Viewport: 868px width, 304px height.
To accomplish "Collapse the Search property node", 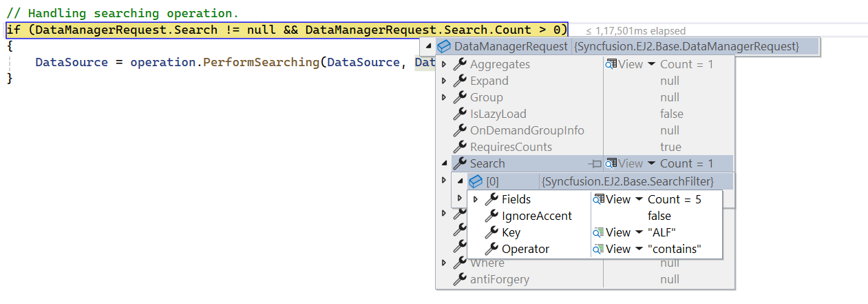I will pyautogui.click(x=444, y=164).
